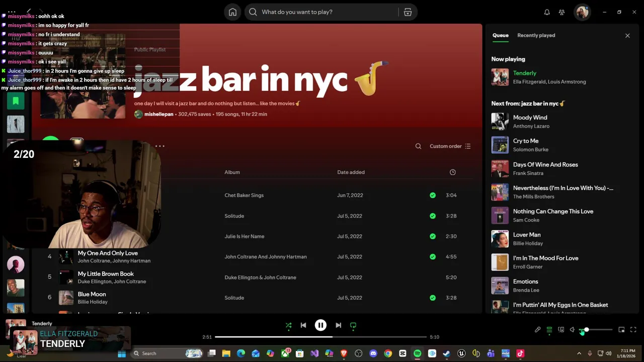Image resolution: width=644 pixels, height=362 pixels.
Task: Open the Duke Ellington & John Coltrane album
Action: point(260,278)
